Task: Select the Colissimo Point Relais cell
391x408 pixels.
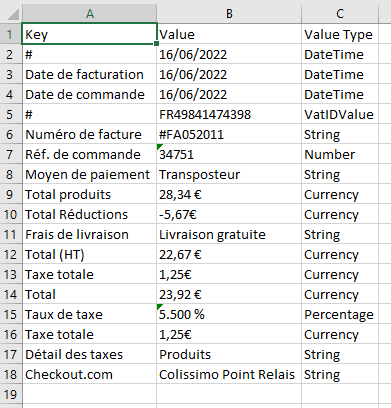Action: click(x=229, y=374)
